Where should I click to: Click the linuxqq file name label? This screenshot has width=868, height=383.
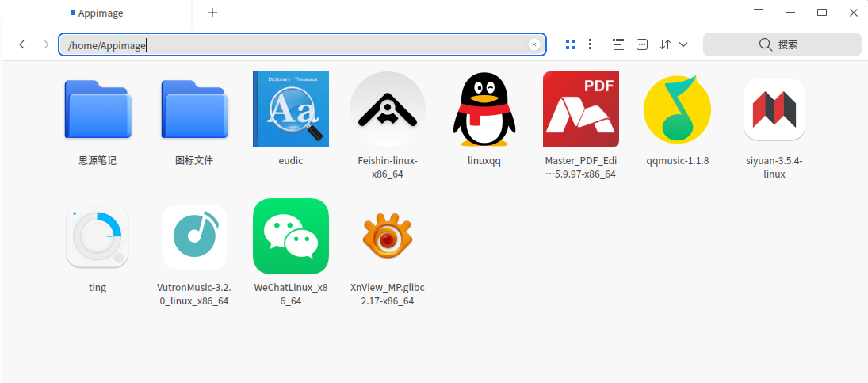tap(484, 161)
